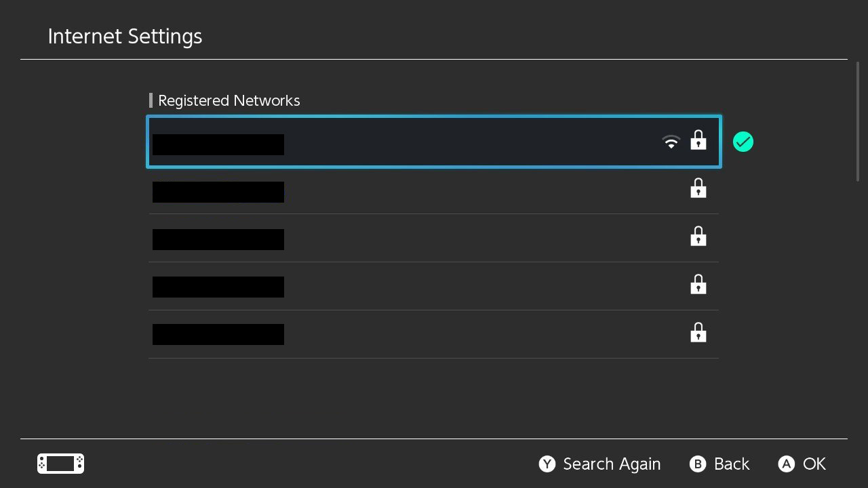Image resolution: width=868 pixels, height=488 pixels.
Task: Click the Search Again label
Action: click(x=612, y=464)
